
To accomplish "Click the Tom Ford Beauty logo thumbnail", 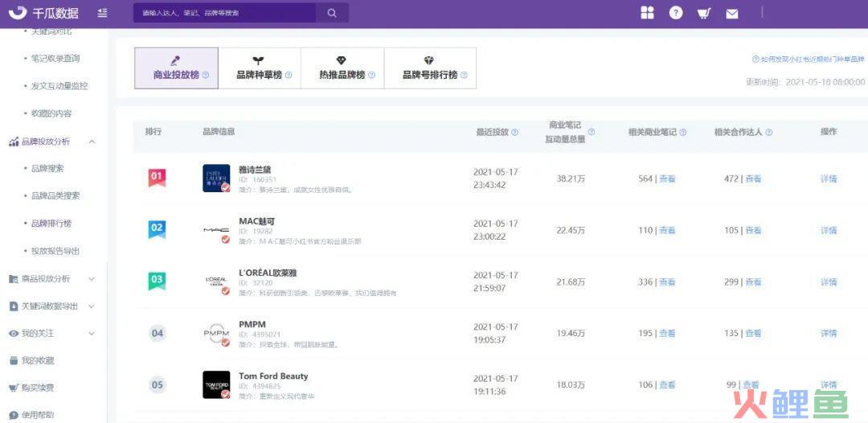I will coord(216,384).
